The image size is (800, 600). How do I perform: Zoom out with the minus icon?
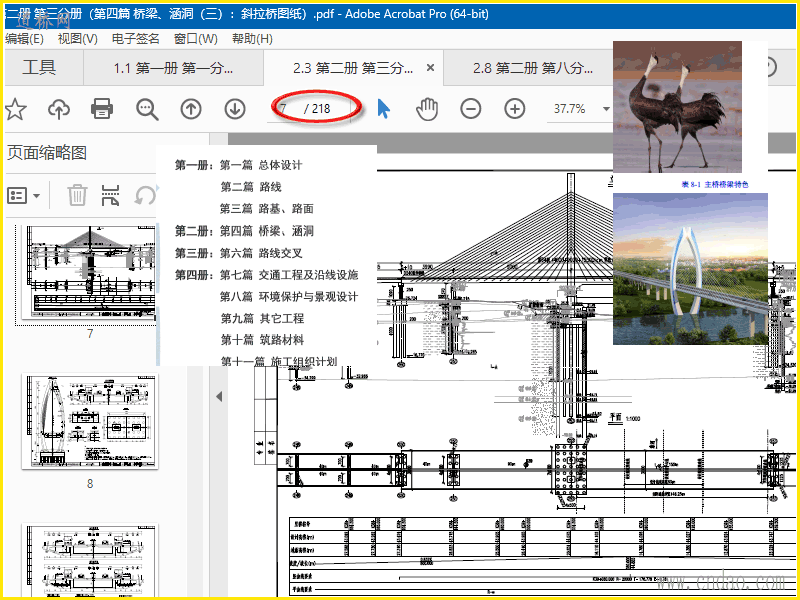(471, 109)
